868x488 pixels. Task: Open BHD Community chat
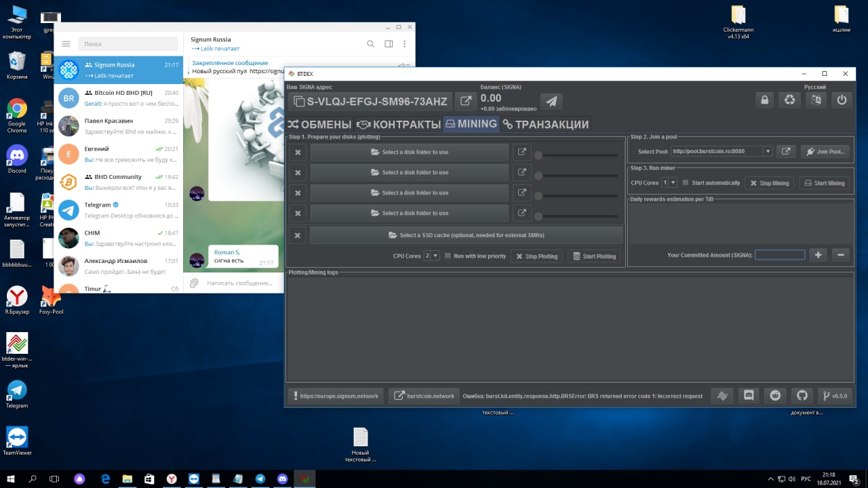pyautogui.click(x=119, y=182)
